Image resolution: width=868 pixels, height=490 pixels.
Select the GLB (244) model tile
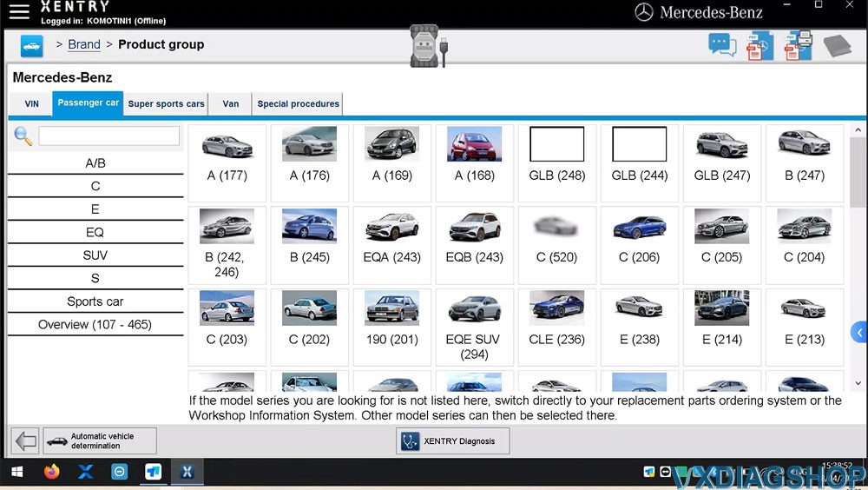pyautogui.click(x=640, y=163)
